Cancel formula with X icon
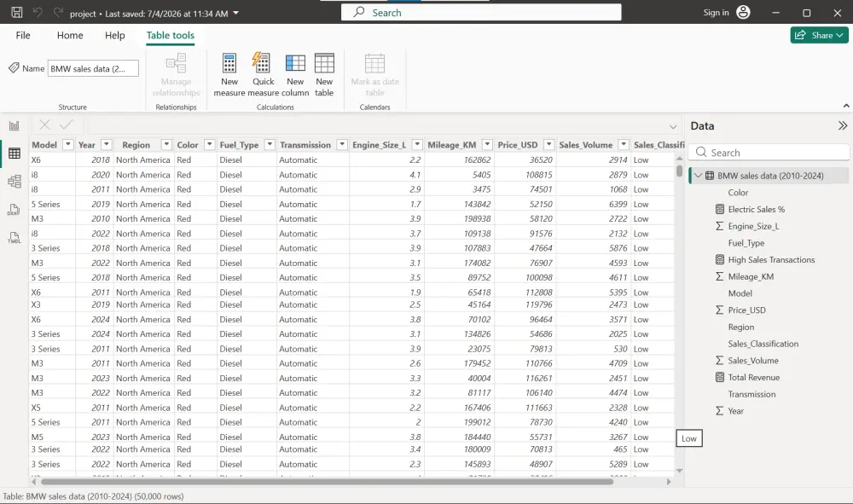This screenshot has height=504, width=853. click(x=44, y=125)
